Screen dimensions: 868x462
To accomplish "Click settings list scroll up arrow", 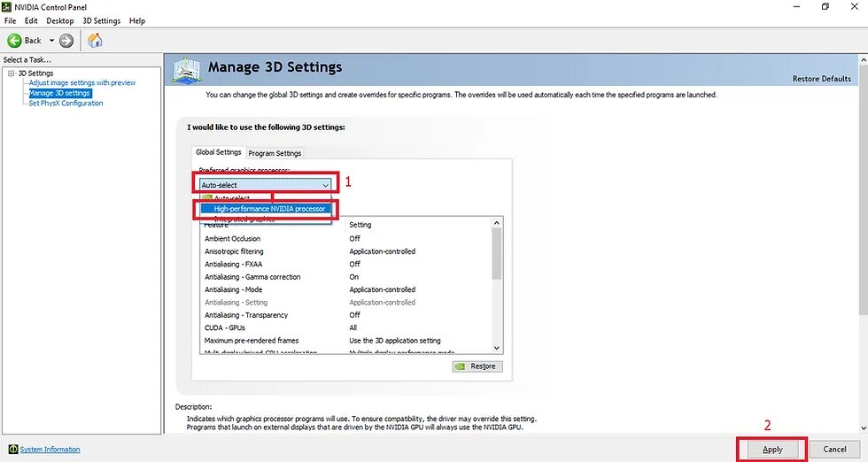I will [497, 222].
